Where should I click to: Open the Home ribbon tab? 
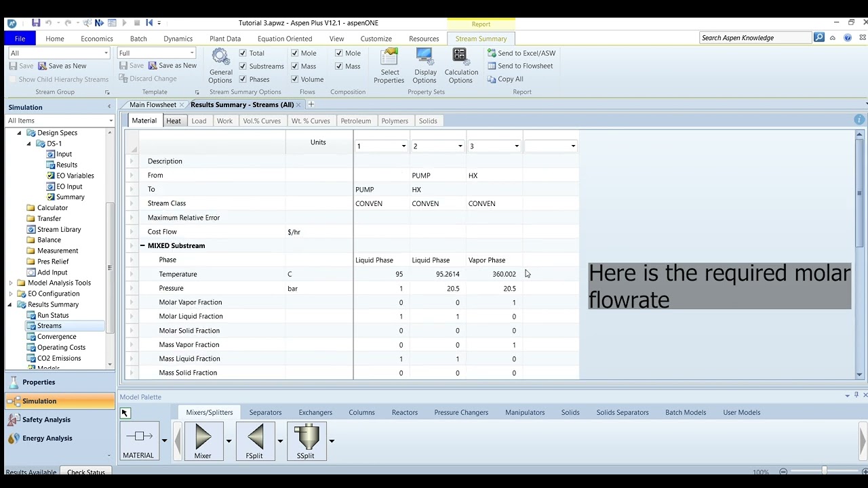[55, 39]
